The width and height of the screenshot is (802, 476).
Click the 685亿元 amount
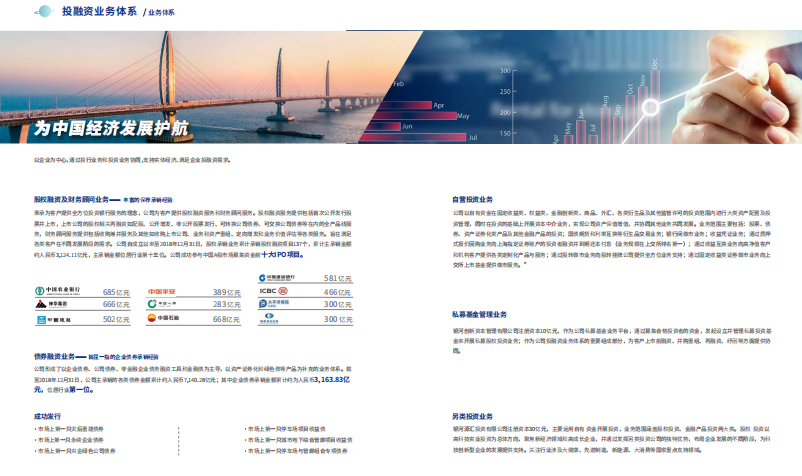pyautogui.click(x=116, y=292)
